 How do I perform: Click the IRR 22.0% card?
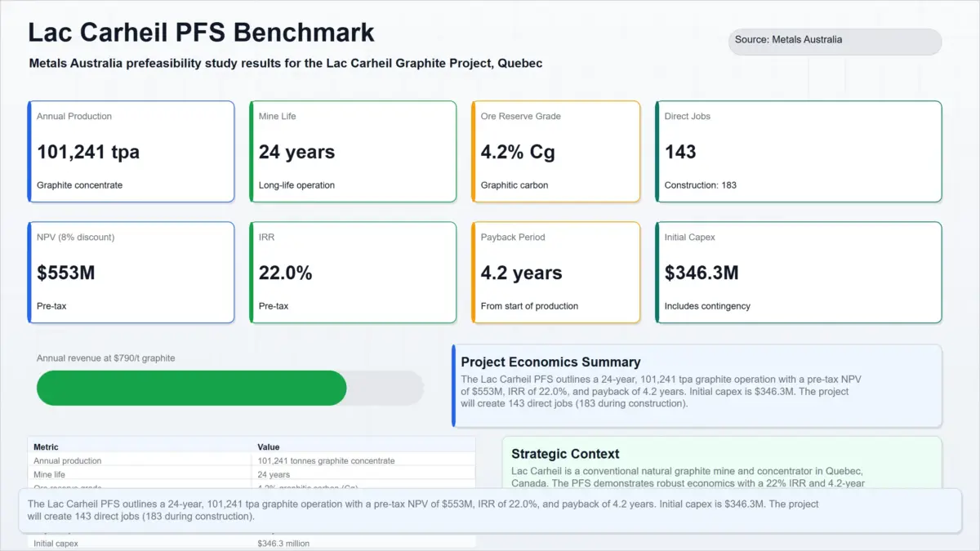tap(353, 273)
